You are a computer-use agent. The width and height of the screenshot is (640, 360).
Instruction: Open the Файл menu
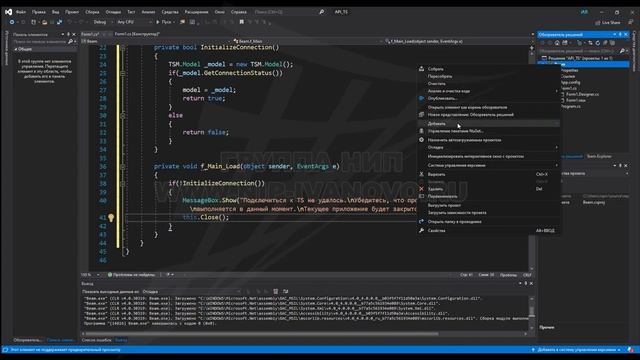(20, 12)
